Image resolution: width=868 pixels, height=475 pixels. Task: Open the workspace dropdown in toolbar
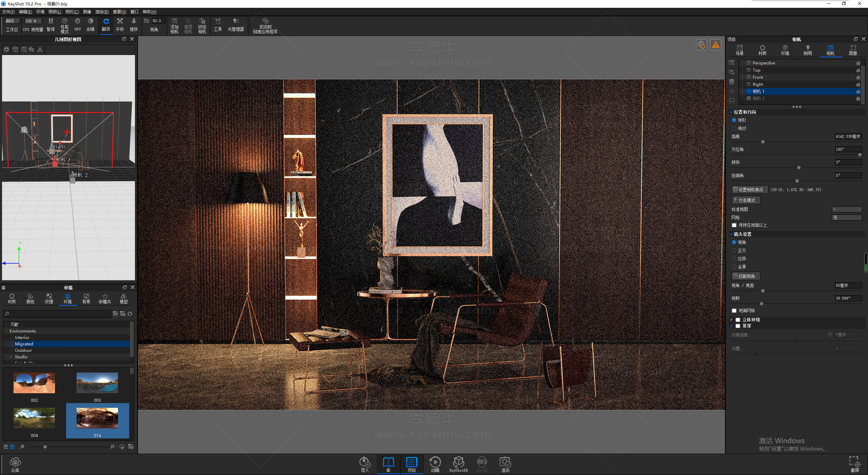click(12, 21)
